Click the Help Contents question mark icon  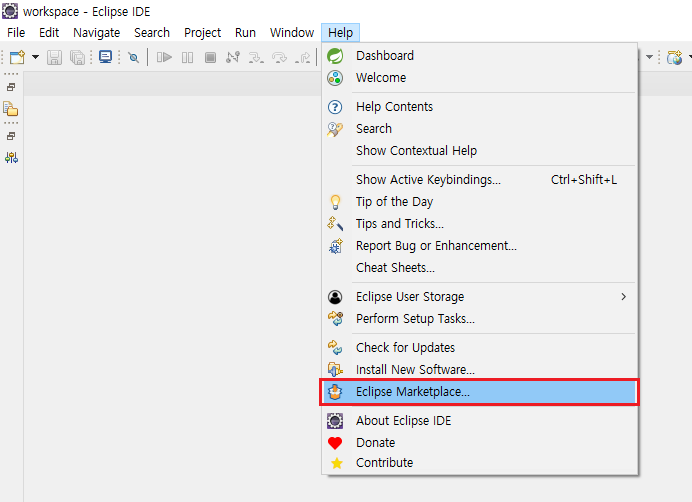pyautogui.click(x=335, y=107)
